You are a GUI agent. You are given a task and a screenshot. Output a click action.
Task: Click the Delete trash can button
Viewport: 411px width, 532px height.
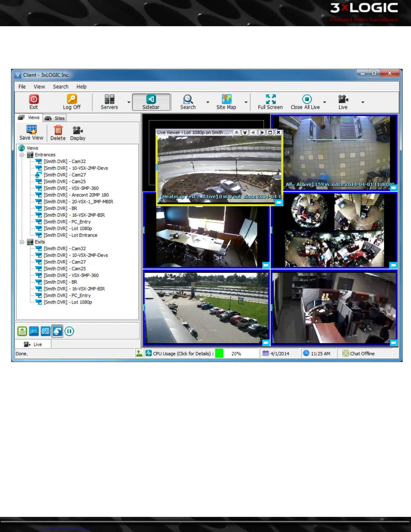point(58,133)
